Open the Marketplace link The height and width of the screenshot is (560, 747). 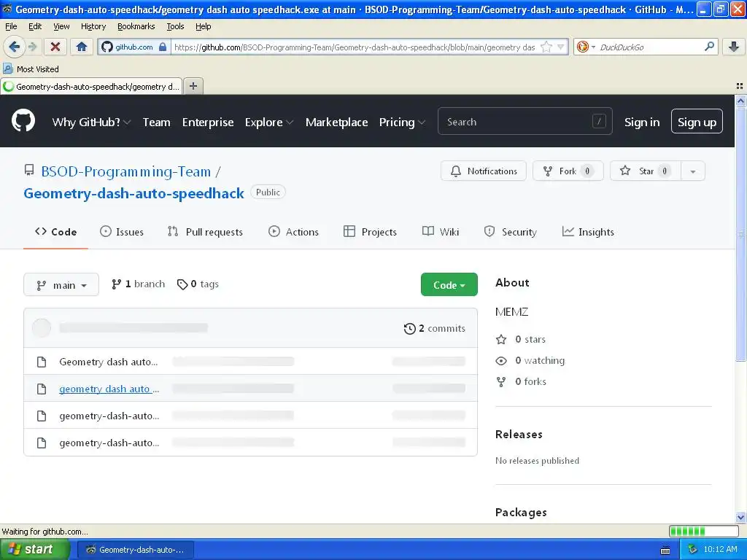(336, 122)
